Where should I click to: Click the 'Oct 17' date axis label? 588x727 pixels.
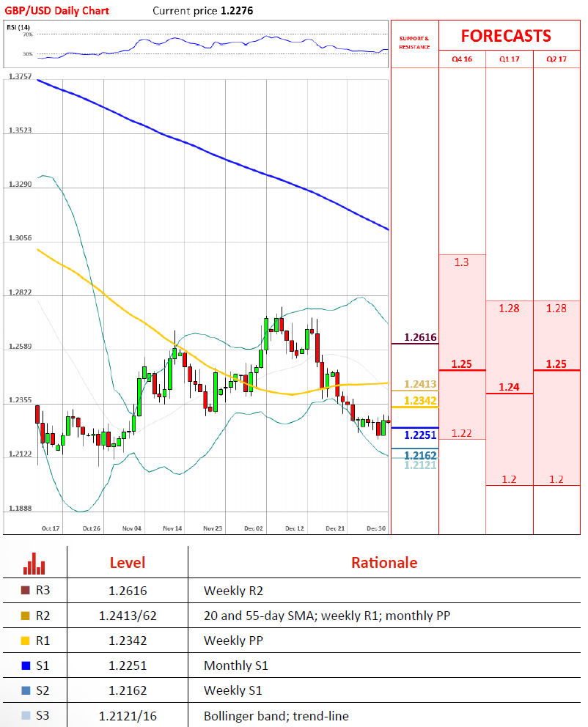point(51,528)
